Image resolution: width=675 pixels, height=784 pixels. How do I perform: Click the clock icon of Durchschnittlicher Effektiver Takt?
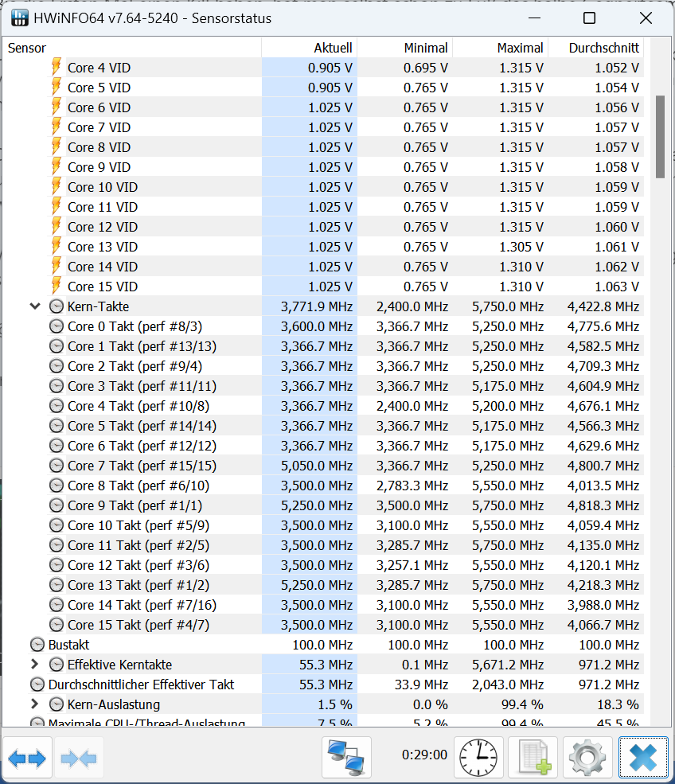point(37,684)
